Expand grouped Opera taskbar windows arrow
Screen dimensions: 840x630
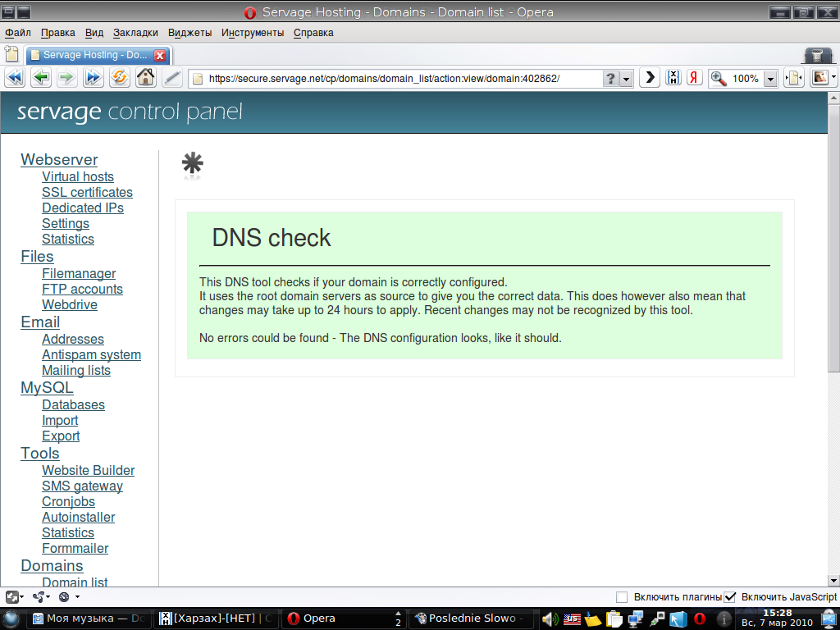click(x=398, y=614)
